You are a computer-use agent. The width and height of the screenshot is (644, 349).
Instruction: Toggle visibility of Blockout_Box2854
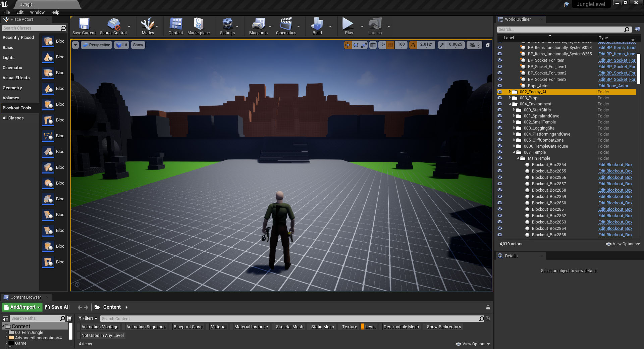coord(500,165)
